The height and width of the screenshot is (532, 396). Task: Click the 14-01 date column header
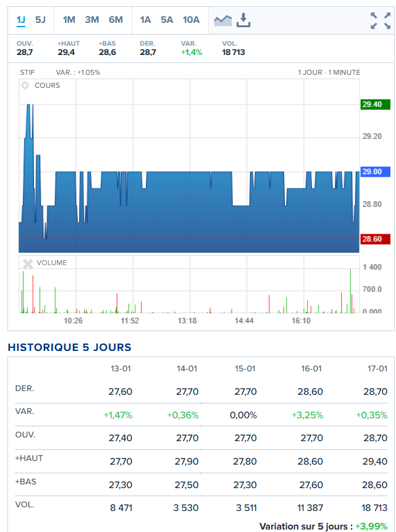click(187, 368)
